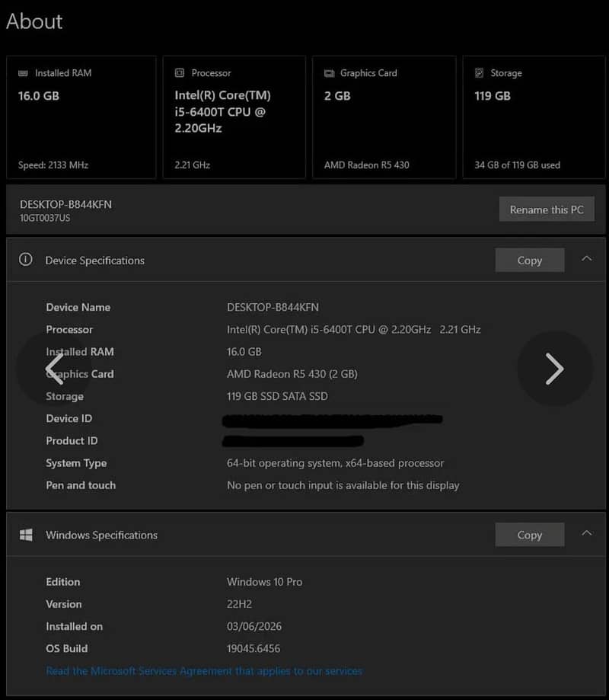Click the 34 GB of 119 GB used text
Viewport: 609px width, 700px height.
[517, 165]
